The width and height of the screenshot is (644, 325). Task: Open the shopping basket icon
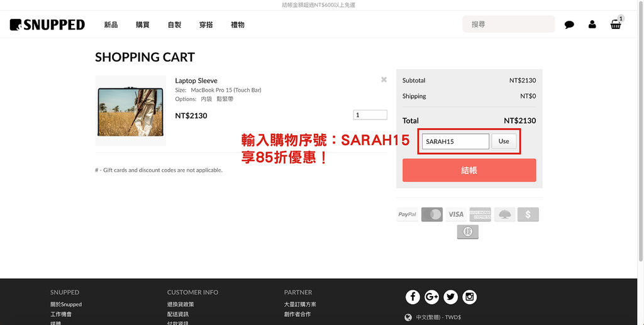point(616,25)
